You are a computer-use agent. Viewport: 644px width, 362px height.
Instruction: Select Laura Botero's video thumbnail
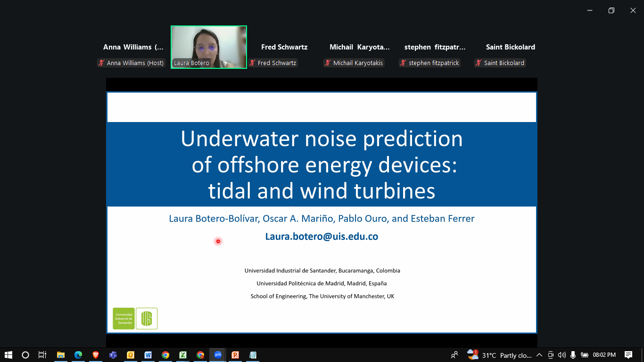[x=209, y=47]
